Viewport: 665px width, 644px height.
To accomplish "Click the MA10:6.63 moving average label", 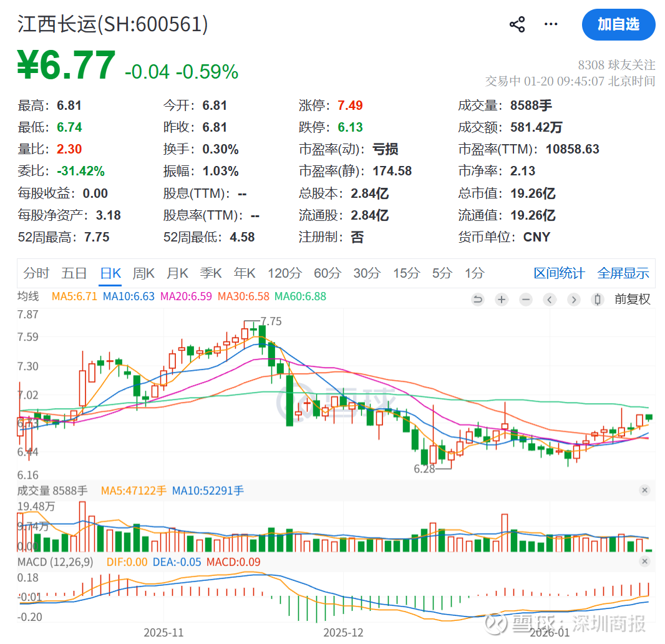I will pyautogui.click(x=129, y=296).
